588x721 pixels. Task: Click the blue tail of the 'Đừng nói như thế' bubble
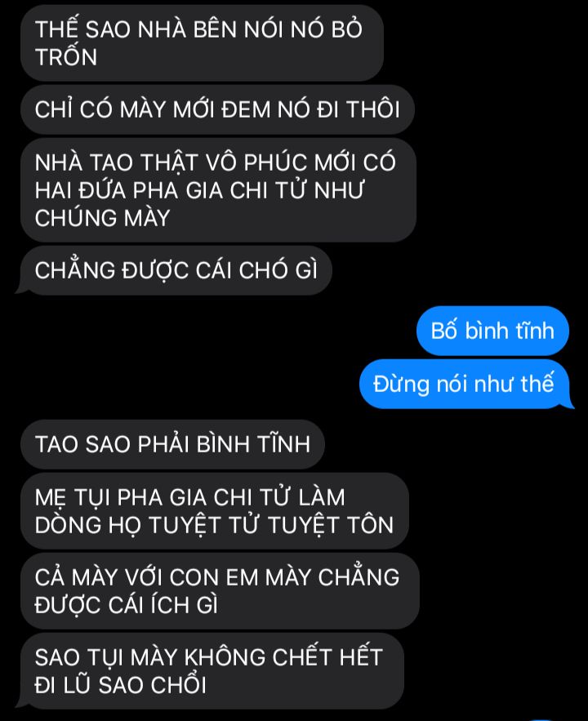click(569, 403)
